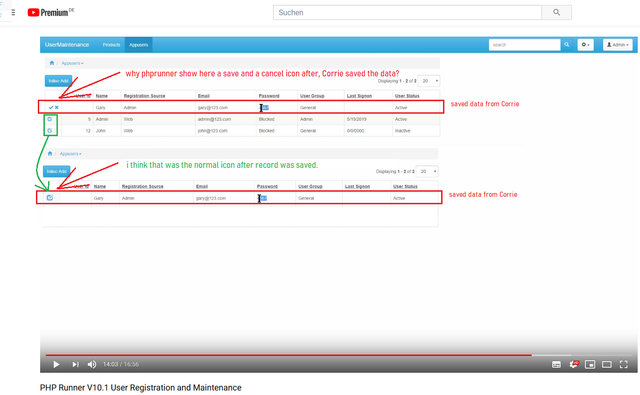Mute the video volume speaker icon
The width and height of the screenshot is (640, 395).
coord(92,364)
